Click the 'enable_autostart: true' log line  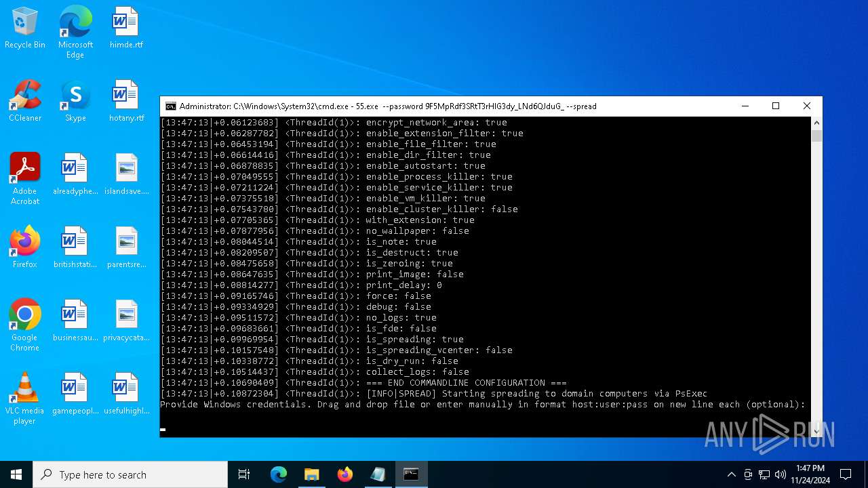coord(323,166)
